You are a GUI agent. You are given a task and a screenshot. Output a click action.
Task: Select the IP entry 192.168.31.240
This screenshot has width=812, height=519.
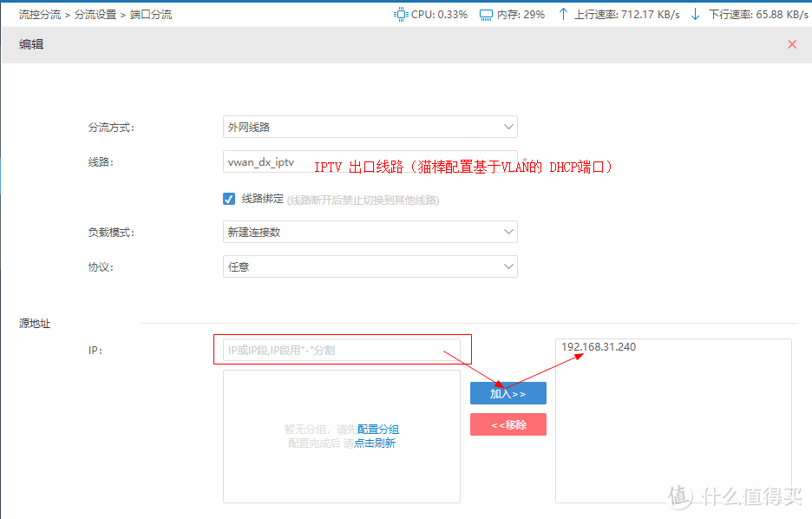599,346
